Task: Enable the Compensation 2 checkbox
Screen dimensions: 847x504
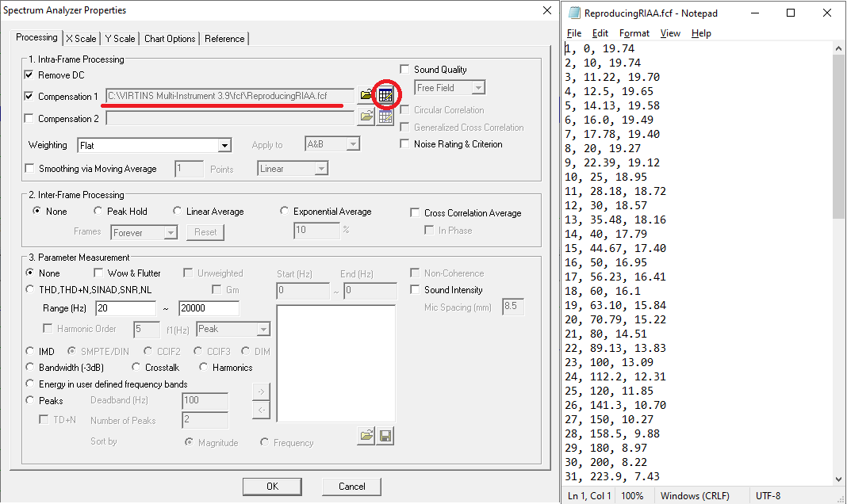Action: 30,119
